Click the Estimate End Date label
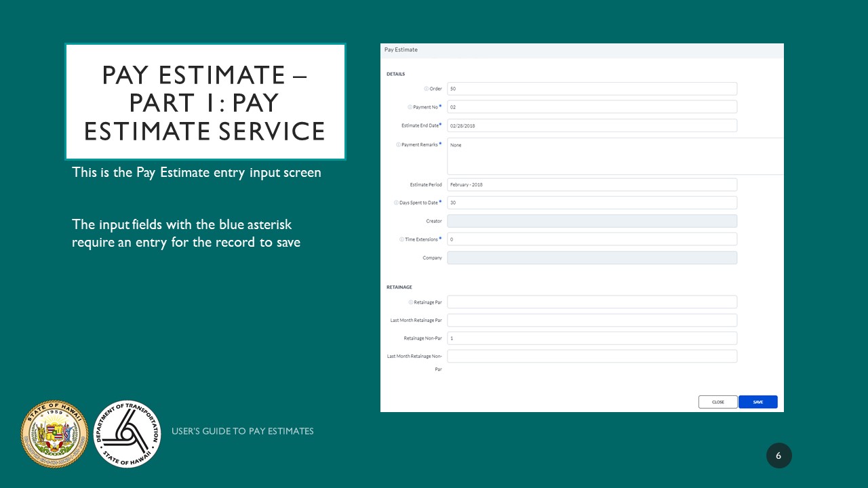The image size is (868, 488). (420, 125)
